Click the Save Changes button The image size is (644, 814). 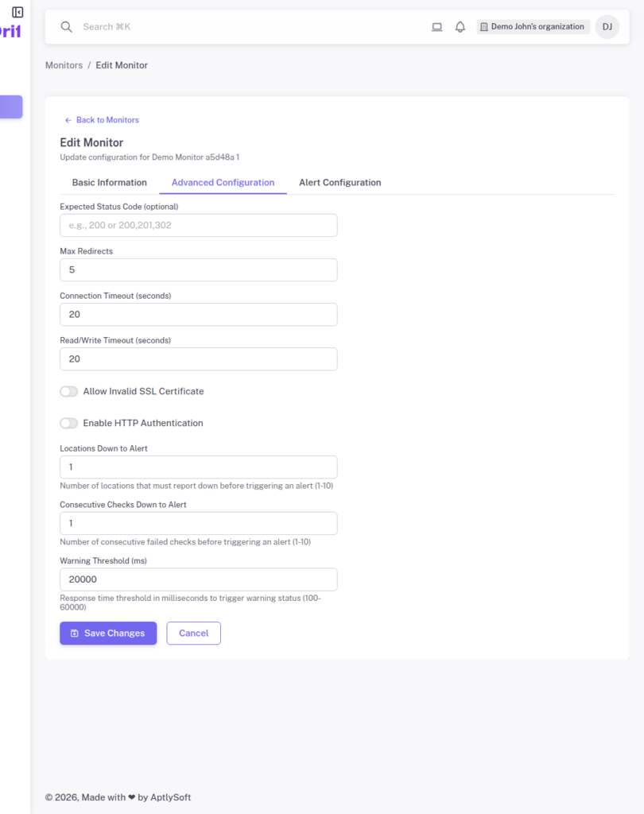[x=107, y=633]
